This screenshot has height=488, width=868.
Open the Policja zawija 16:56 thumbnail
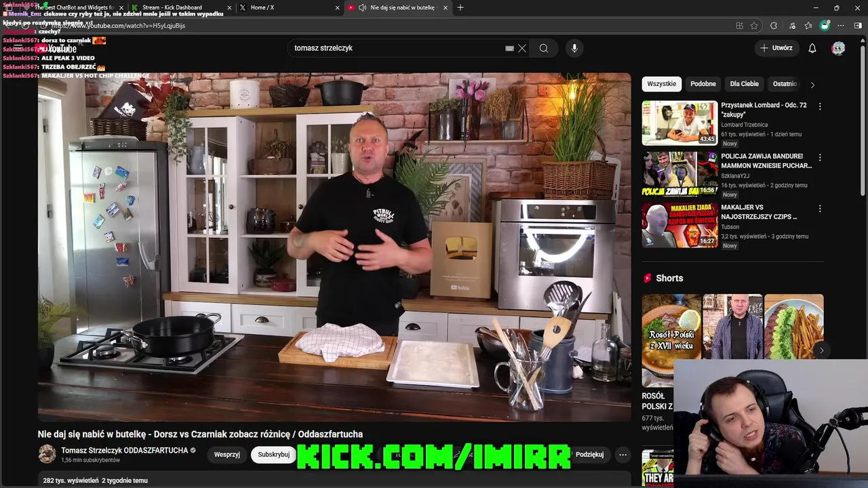[679, 174]
